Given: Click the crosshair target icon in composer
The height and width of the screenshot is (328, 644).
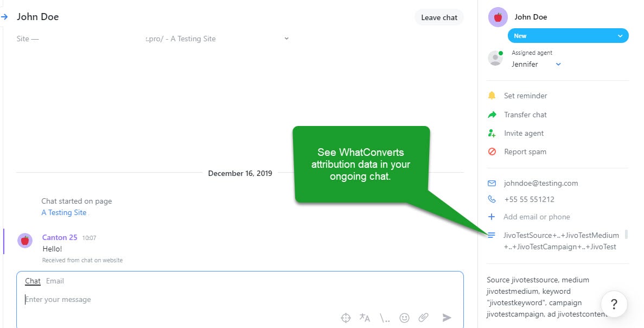Looking at the screenshot, I should pos(346,318).
